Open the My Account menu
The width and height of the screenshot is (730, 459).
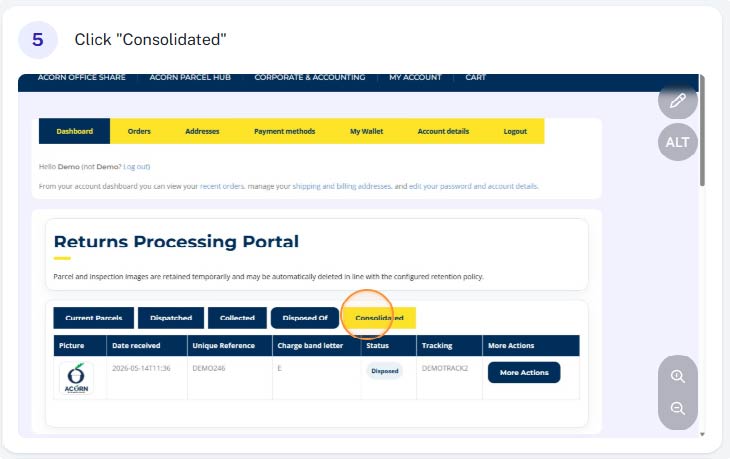tap(415, 77)
